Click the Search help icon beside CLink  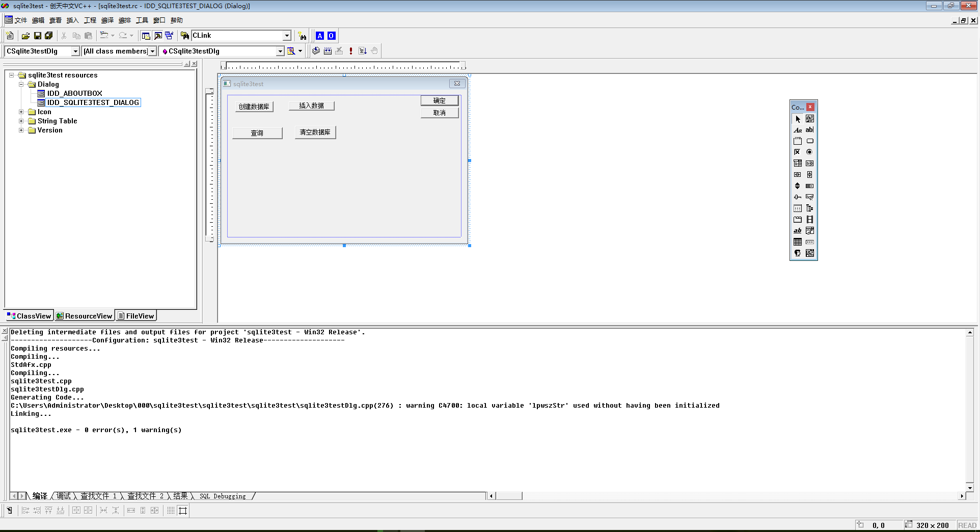pyautogui.click(x=303, y=36)
